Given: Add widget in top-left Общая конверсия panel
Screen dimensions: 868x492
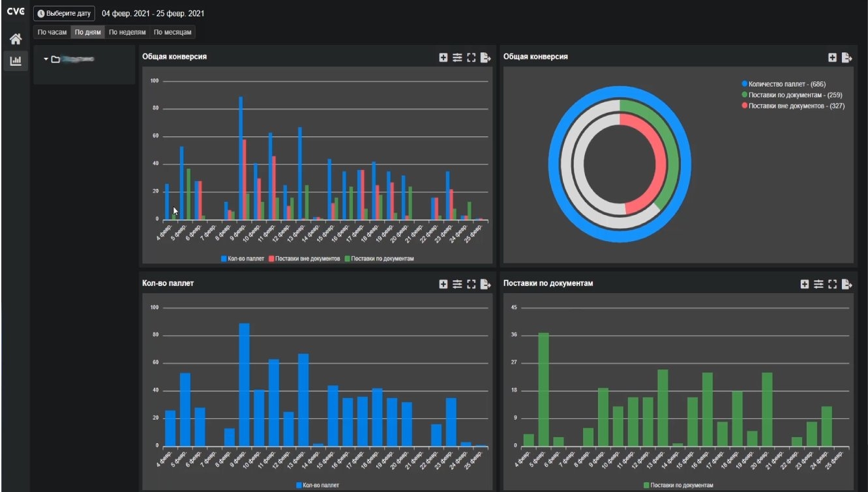Looking at the screenshot, I should [x=443, y=57].
